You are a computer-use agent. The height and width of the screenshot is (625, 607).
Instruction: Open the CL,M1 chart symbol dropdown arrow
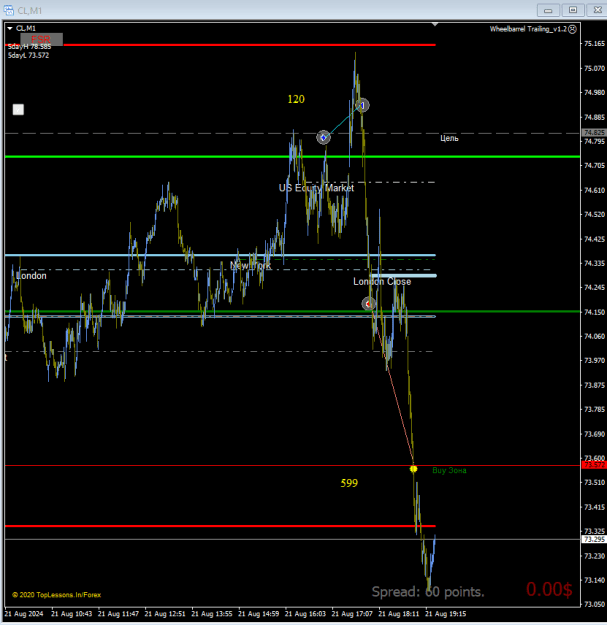10,29
